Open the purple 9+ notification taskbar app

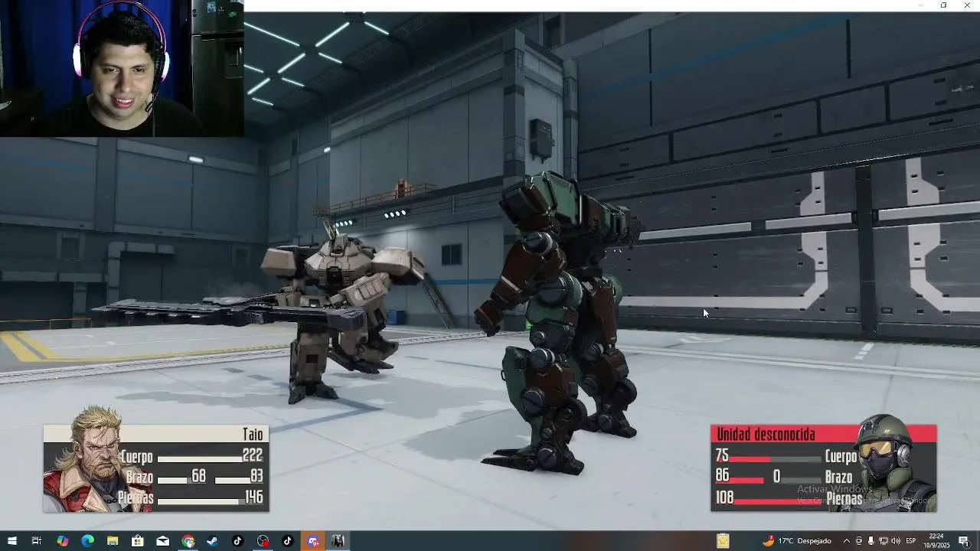pos(312,541)
